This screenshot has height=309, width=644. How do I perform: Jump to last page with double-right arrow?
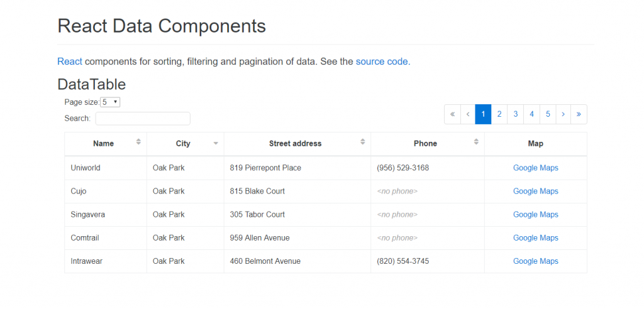pyautogui.click(x=579, y=114)
